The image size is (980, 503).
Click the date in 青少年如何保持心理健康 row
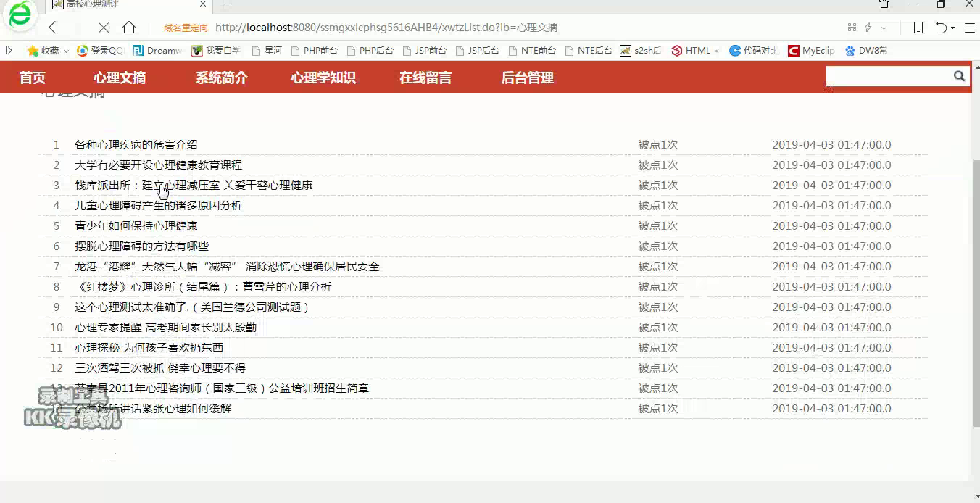pos(831,225)
